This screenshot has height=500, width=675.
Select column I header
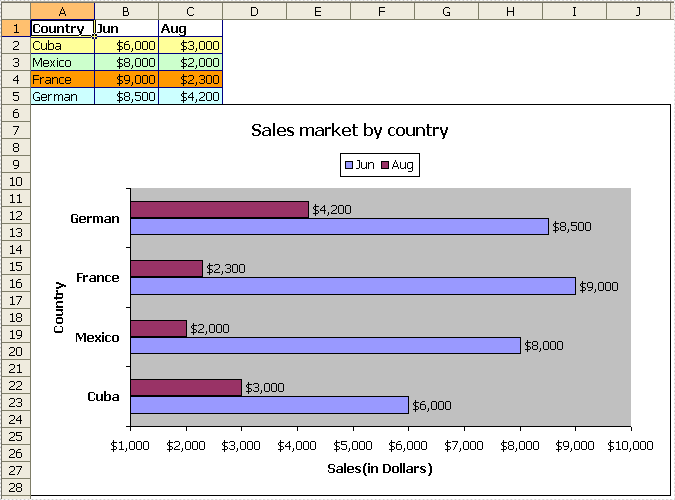(x=575, y=12)
